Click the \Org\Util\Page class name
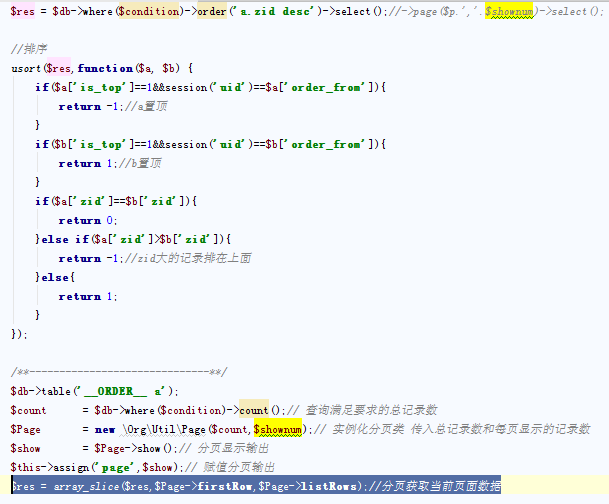Image resolution: width=609 pixels, height=504 pixels. [162, 429]
